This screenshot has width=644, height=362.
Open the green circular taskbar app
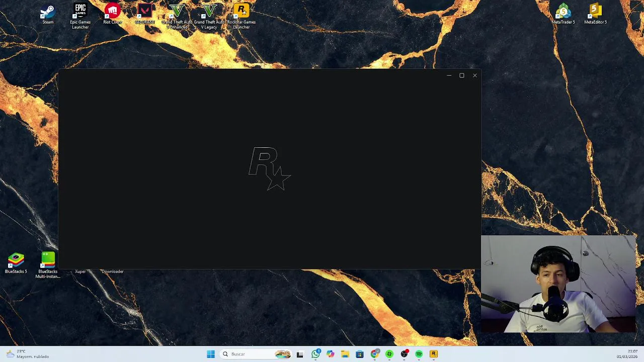(x=389, y=354)
